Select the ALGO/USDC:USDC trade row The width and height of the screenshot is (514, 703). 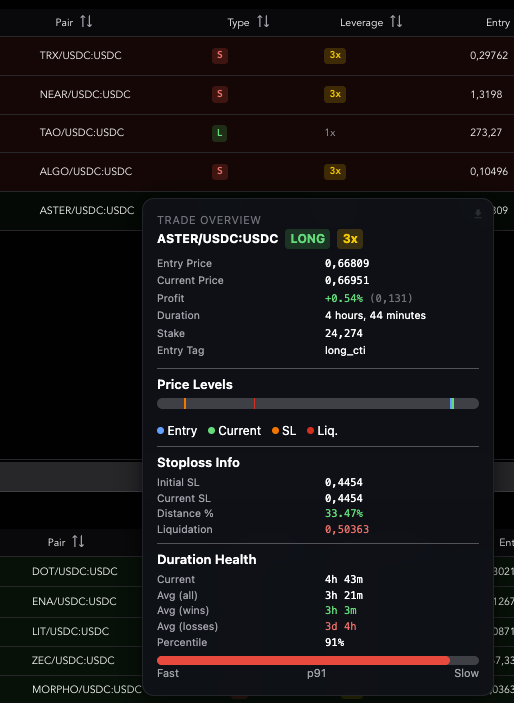257,171
